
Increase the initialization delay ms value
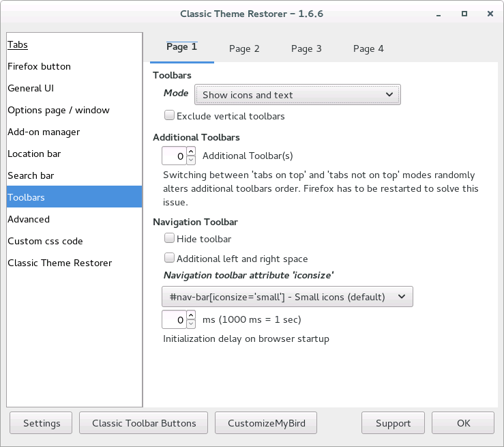191,315
